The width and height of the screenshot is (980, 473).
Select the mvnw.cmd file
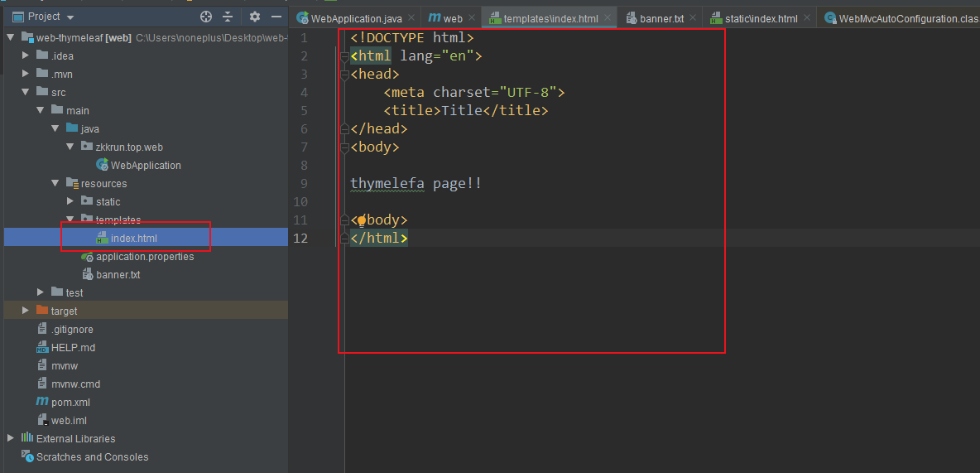point(75,384)
